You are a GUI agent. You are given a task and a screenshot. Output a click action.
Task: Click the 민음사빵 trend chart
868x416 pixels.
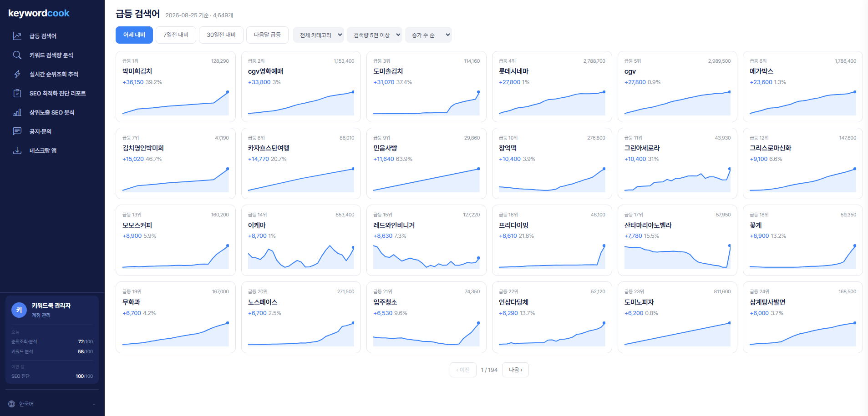click(x=426, y=180)
